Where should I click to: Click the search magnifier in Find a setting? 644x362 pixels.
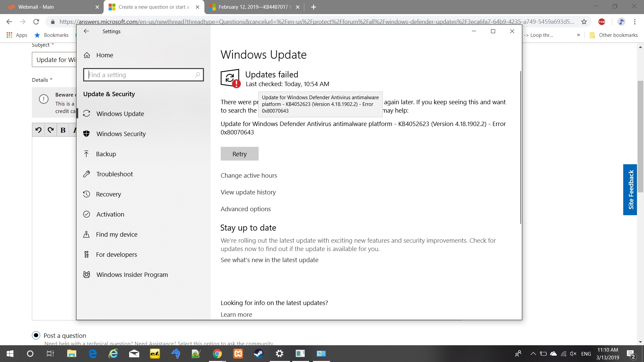(198, 75)
